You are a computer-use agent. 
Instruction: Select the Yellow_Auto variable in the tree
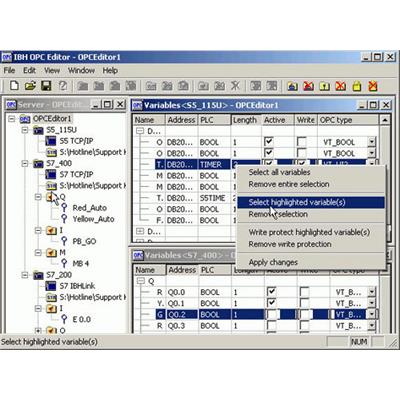93,219
